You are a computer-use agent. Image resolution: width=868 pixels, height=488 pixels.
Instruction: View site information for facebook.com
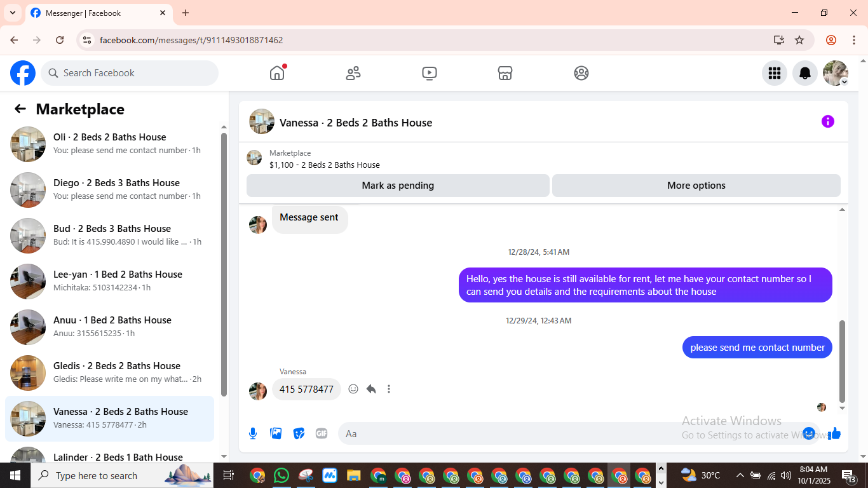(87, 40)
